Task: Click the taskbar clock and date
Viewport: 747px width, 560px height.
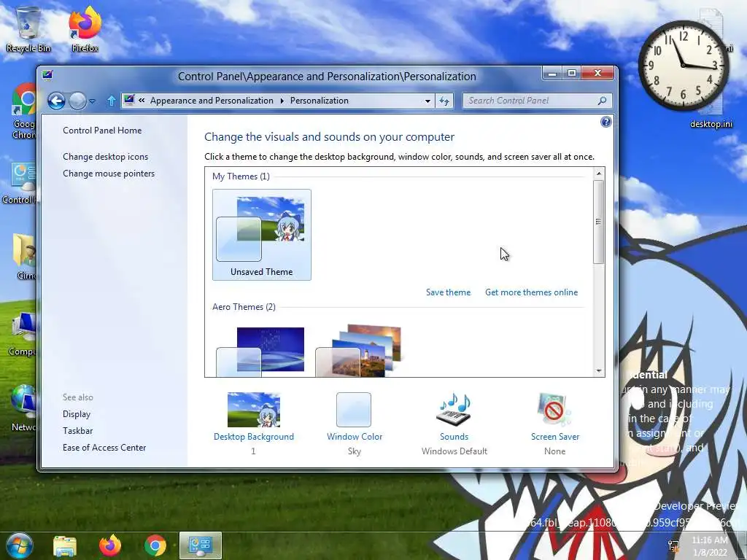Action: 709,546
